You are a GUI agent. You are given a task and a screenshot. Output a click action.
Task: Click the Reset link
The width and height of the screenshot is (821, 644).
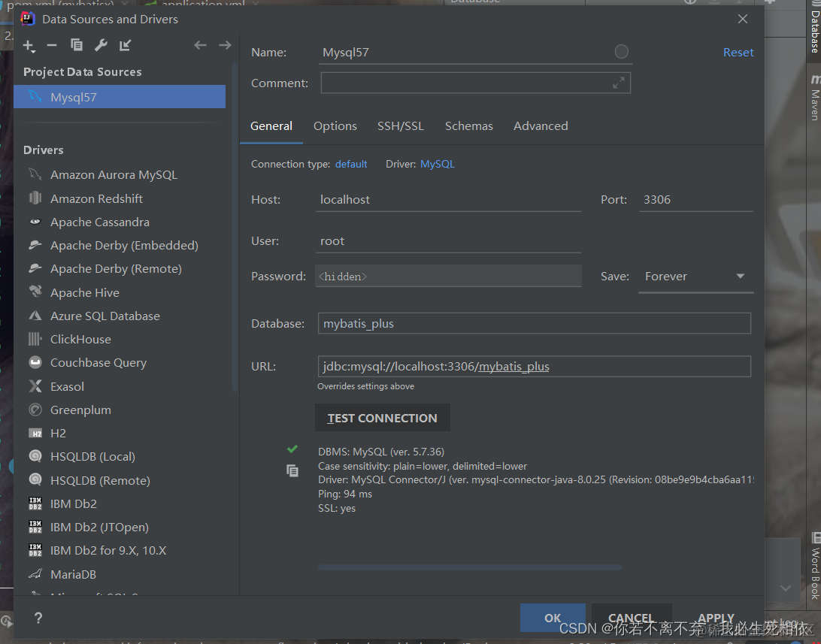point(738,53)
